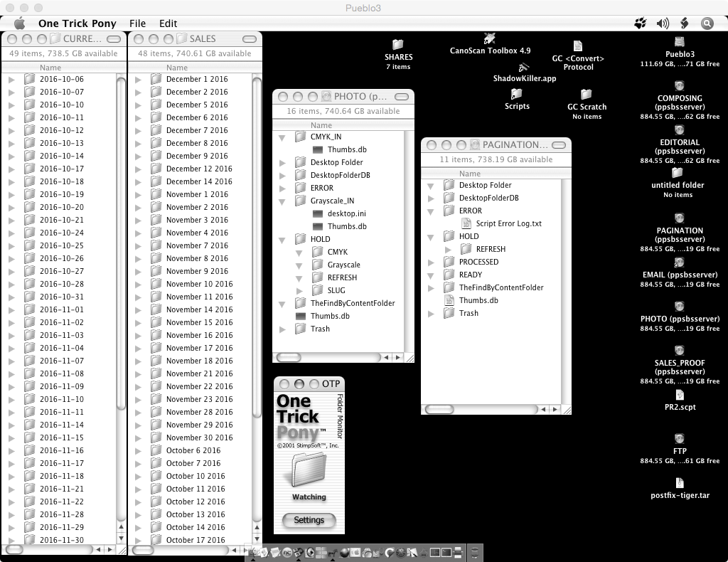Viewport: 728px width, 562px height.
Task: Select the EMAIL (ppsbsserver) volume icon
Action: (679, 263)
